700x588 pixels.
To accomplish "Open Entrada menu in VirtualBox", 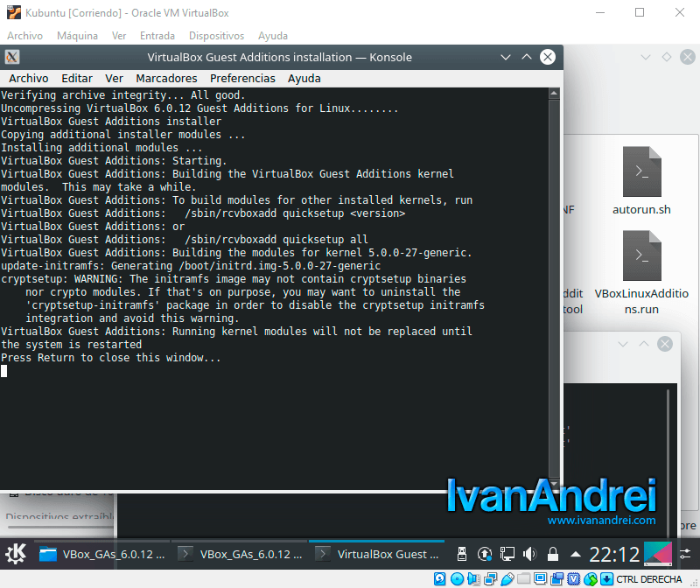I will 157,36.
